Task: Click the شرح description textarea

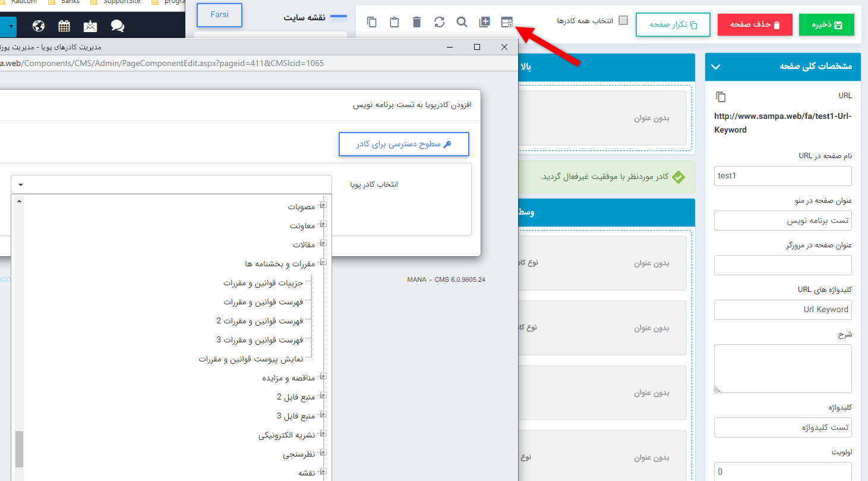Action: [782, 368]
